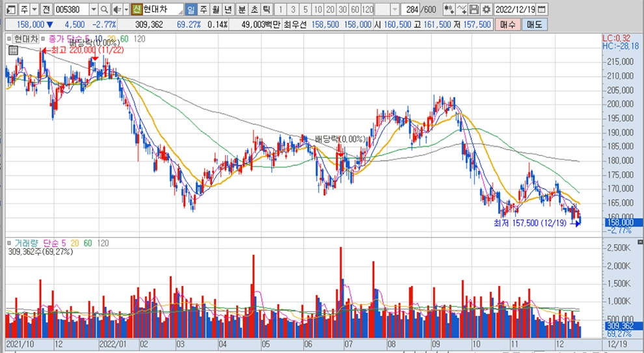The height and width of the screenshot is (353, 644).
Task: Click the speaker sound icon
Action: point(116,10)
